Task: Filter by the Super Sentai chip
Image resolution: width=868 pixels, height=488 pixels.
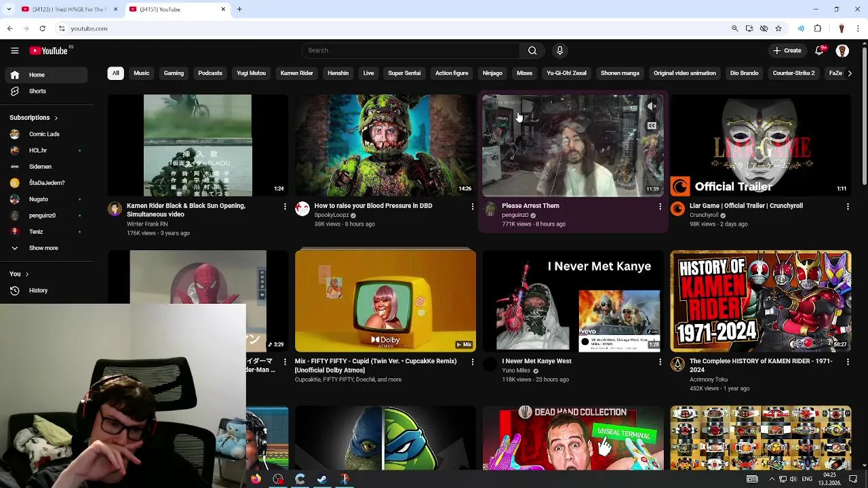Action: [404, 73]
